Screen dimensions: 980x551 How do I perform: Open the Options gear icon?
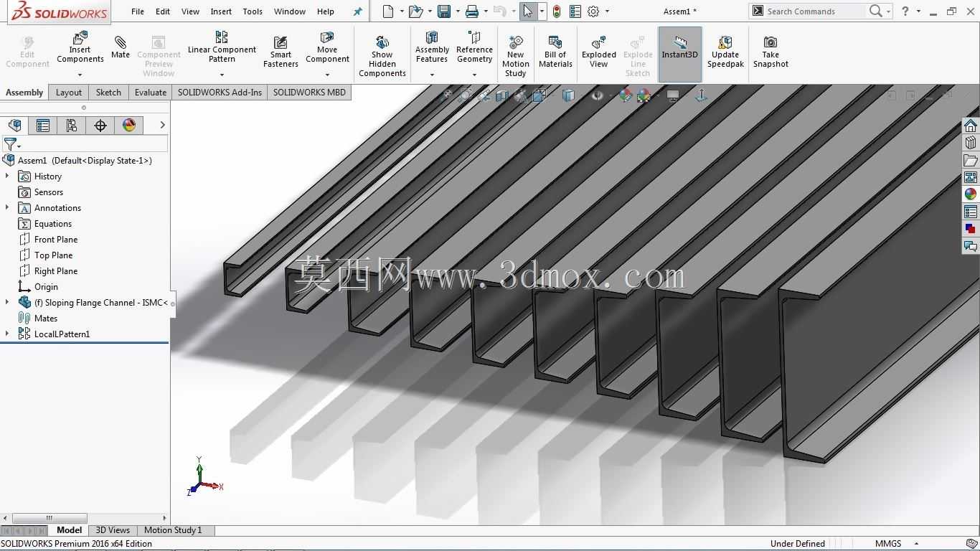pyautogui.click(x=593, y=11)
